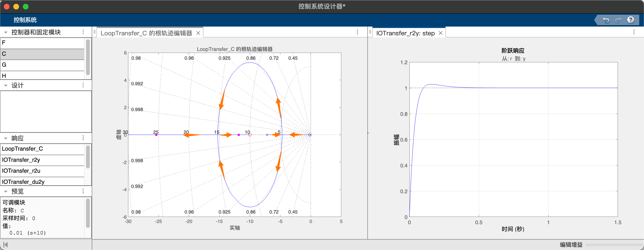Click the 编辑增益 status label
This screenshot has height=250, width=644.
(x=571, y=245)
